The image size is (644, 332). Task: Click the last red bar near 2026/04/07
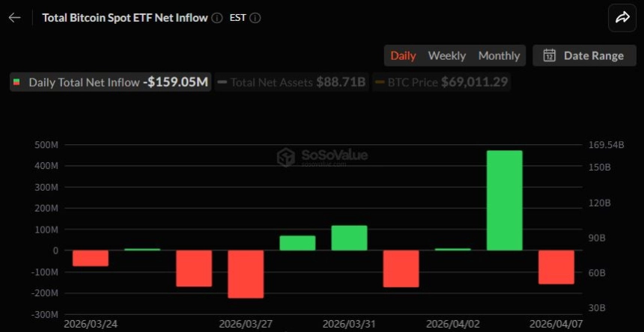556,267
